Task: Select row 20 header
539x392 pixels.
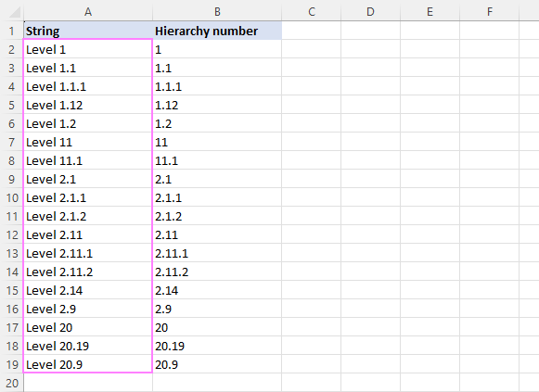Action: [12, 383]
